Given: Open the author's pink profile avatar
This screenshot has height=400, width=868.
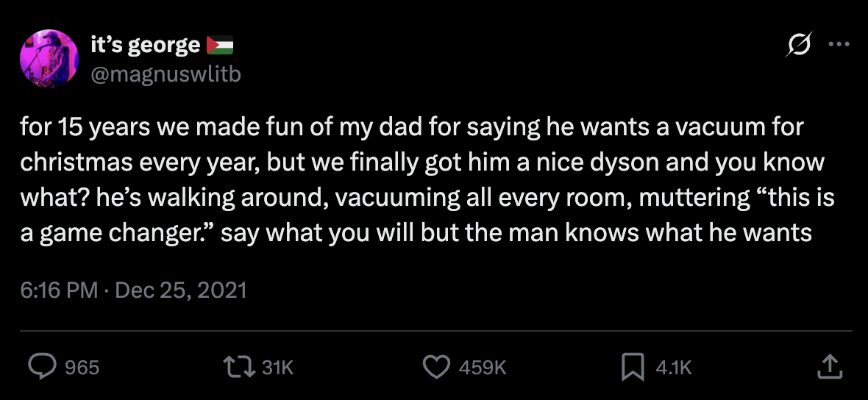Looking at the screenshot, I should pyautogui.click(x=50, y=57).
